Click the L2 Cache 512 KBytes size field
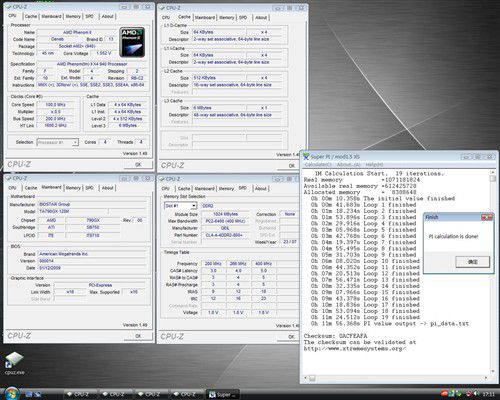Screen dimensions: 500x400 point(219,78)
